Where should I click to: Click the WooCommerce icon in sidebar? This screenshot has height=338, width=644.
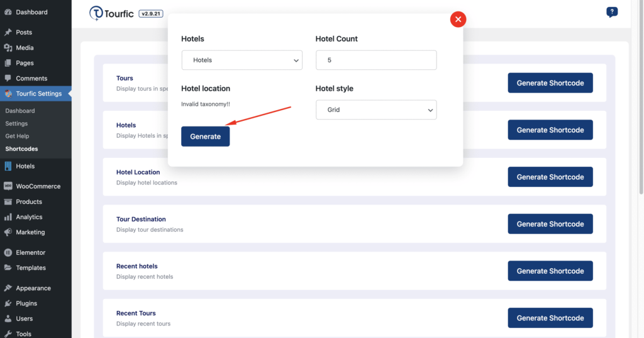[8, 186]
